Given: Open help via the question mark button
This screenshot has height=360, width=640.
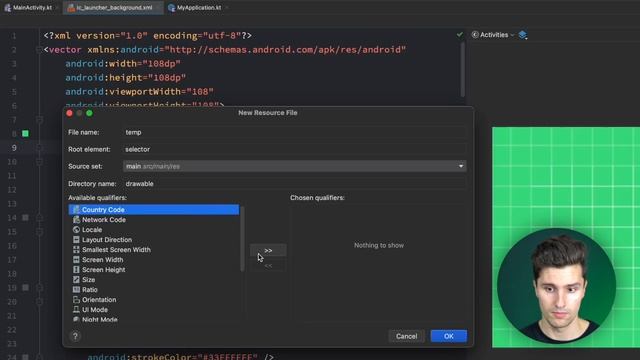Looking at the screenshot, I should coord(75,336).
